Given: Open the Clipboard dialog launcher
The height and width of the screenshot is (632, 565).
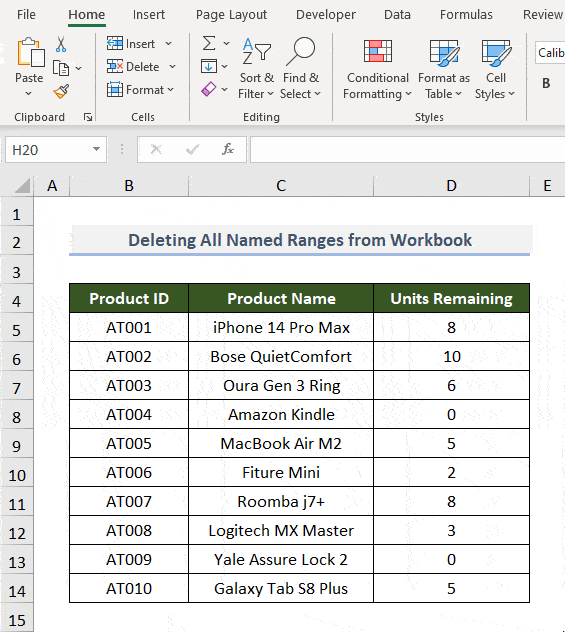Looking at the screenshot, I should [x=88, y=117].
